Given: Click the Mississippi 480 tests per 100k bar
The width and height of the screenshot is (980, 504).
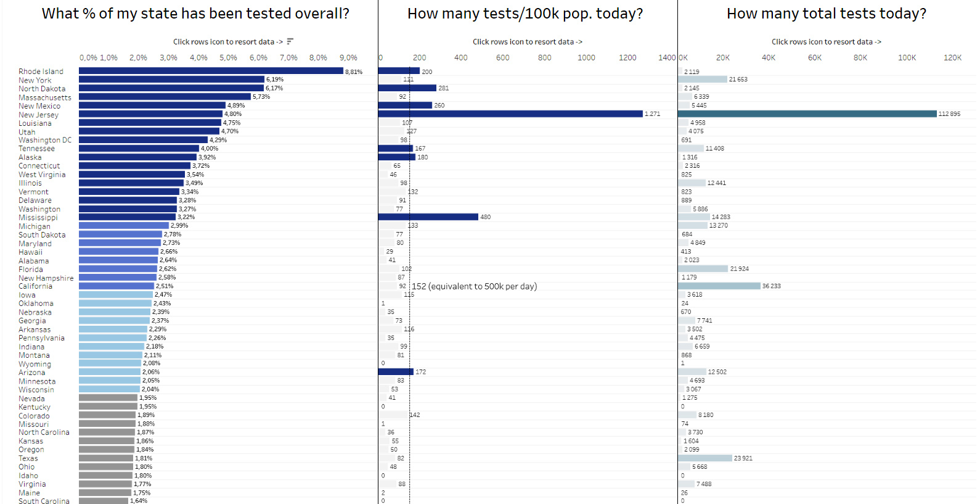Looking at the screenshot, I should coord(428,217).
